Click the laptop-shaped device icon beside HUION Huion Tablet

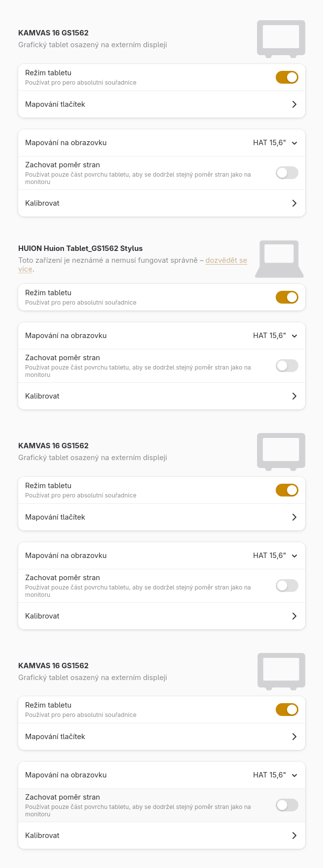tap(279, 259)
